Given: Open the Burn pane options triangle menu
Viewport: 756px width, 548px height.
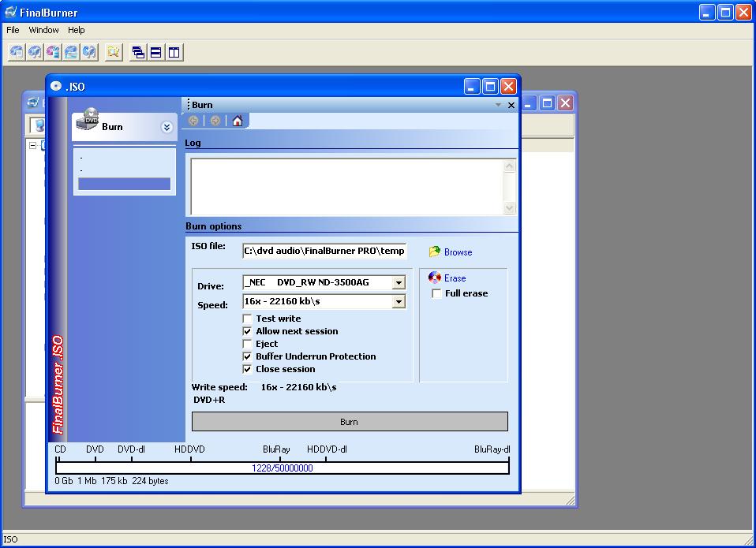Looking at the screenshot, I should pos(498,105).
